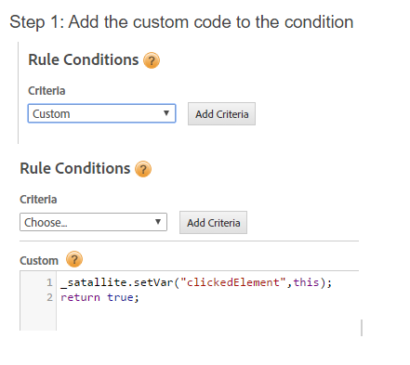Click help icon beside Rule Conditions above Custom dropdown

click(151, 60)
